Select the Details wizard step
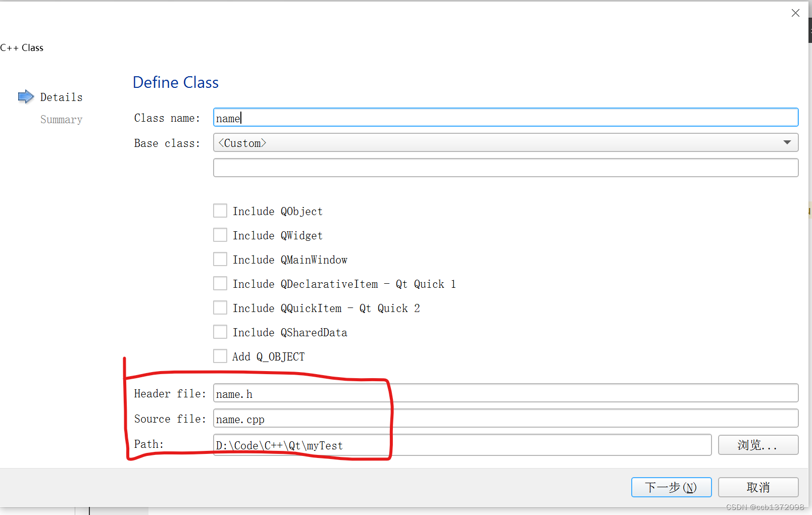Image resolution: width=812 pixels, height=515 pixels. tap(61, 97)
